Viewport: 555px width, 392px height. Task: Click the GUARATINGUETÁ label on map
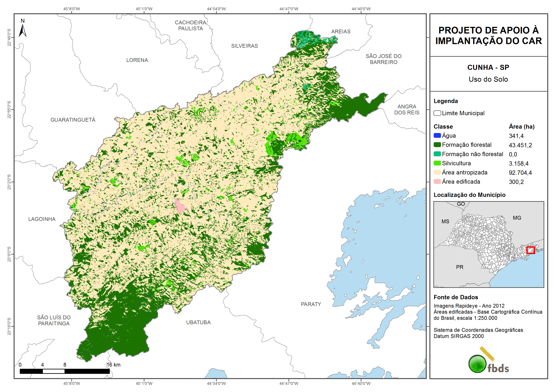(73, 120)
